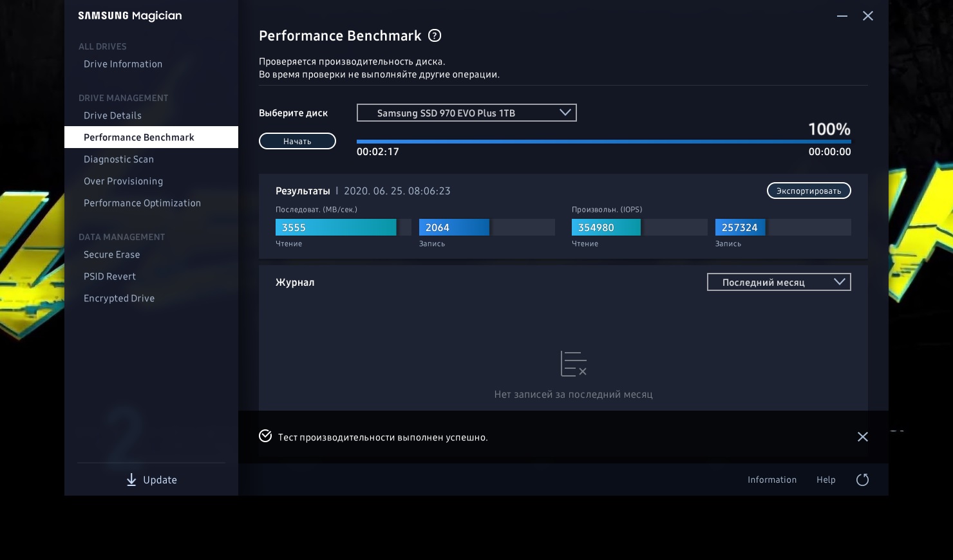Click the Журнал heading
The image size is (953, 560).
pyautogui.click(x=295, y=283)
